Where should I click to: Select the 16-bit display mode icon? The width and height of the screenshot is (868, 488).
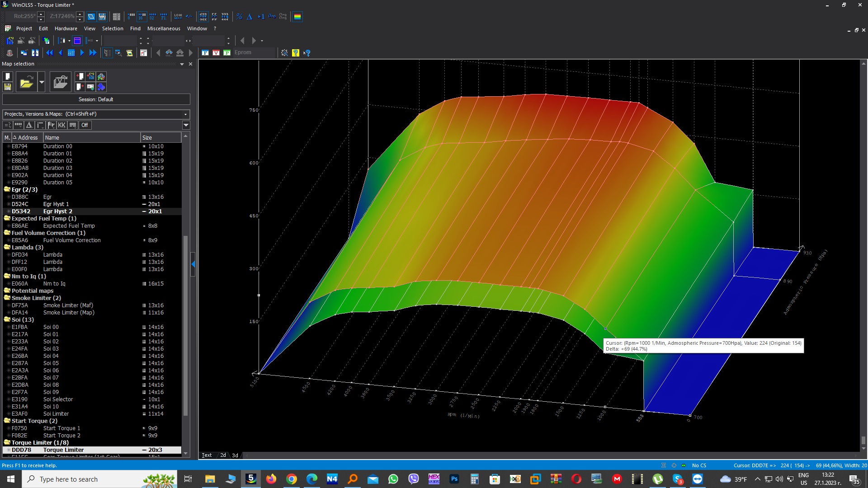coord(142,17)
